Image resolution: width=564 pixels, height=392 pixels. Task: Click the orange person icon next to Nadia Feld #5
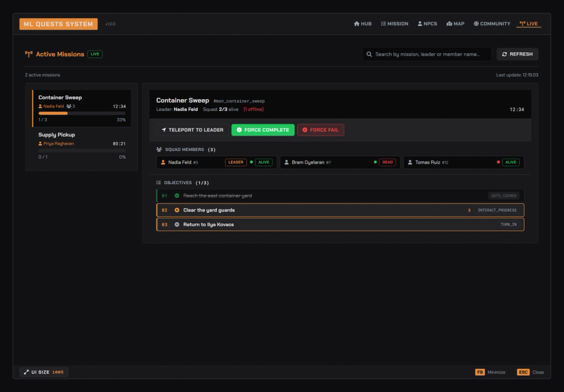point(163,162)
